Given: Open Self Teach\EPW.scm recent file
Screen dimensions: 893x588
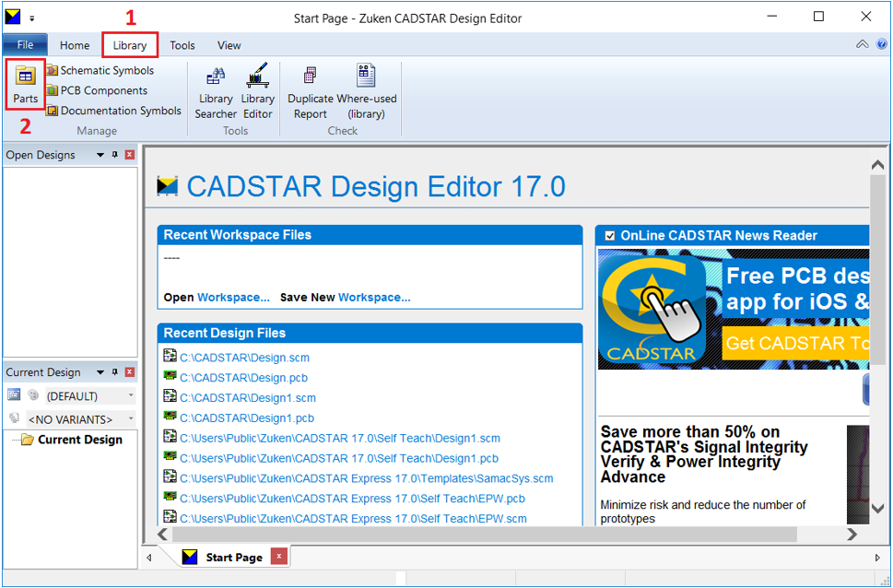Looking at the screenshot, I should coord(353,519).
